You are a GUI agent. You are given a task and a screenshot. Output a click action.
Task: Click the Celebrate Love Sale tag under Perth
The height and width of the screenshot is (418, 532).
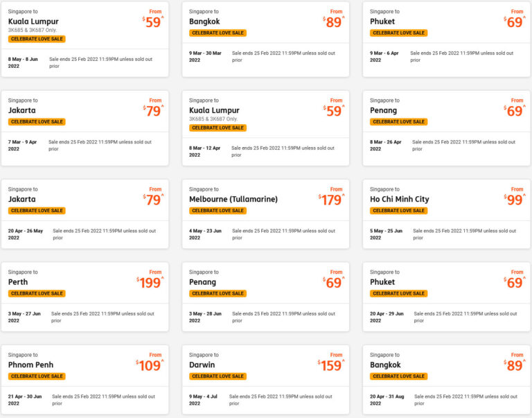tap(37, 293)
